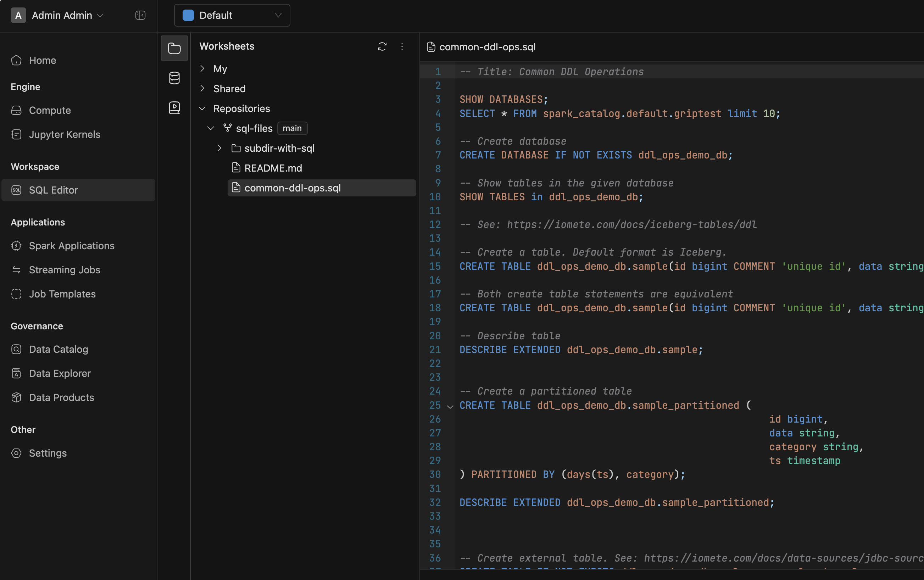The height and width of the screenshot is (580, 924).
Task: Click the Jupyter Kernels icon
Action: click(17, 134)
